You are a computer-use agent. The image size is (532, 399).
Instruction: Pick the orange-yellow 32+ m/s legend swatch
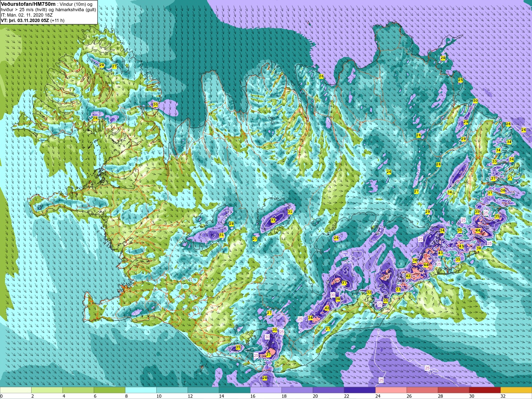click(x=516, y=390)
